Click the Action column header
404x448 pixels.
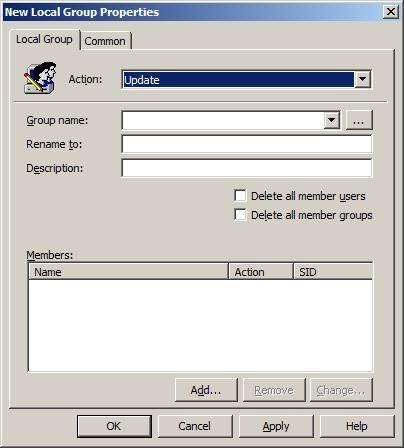pos(261,272)
